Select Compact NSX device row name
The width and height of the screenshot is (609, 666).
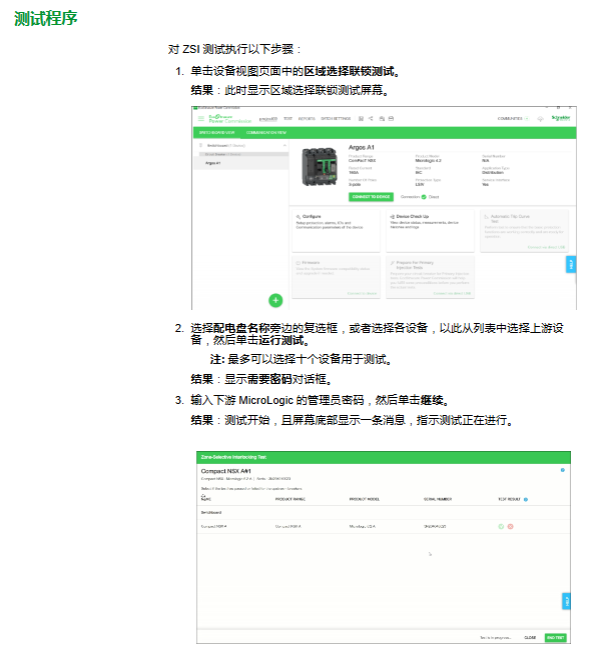click(x=214, y=527)
